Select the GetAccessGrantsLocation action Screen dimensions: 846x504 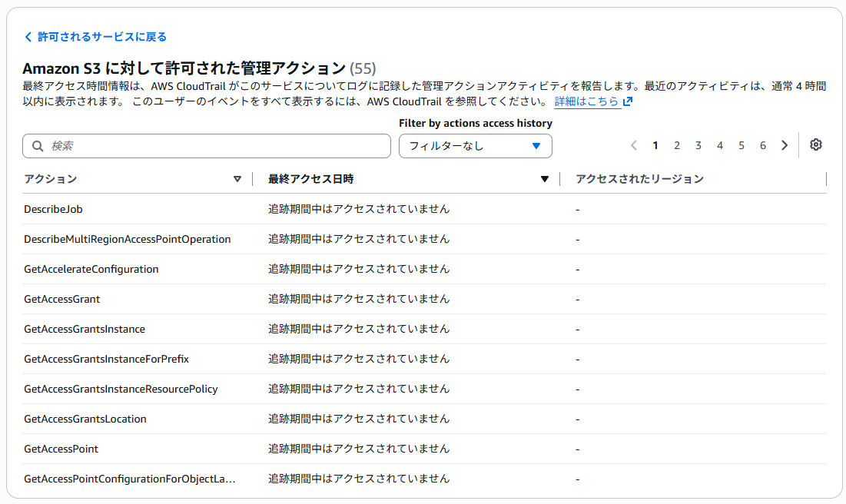coord(85,419)
